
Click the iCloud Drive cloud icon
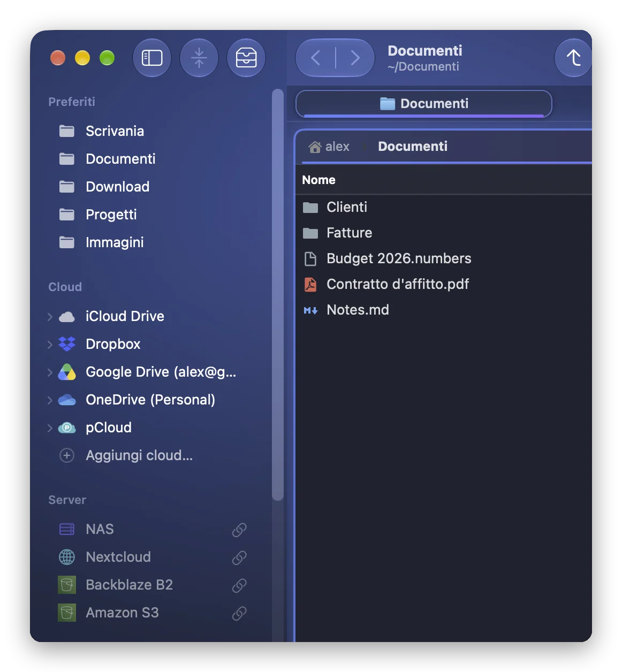[x=67, y=317]
